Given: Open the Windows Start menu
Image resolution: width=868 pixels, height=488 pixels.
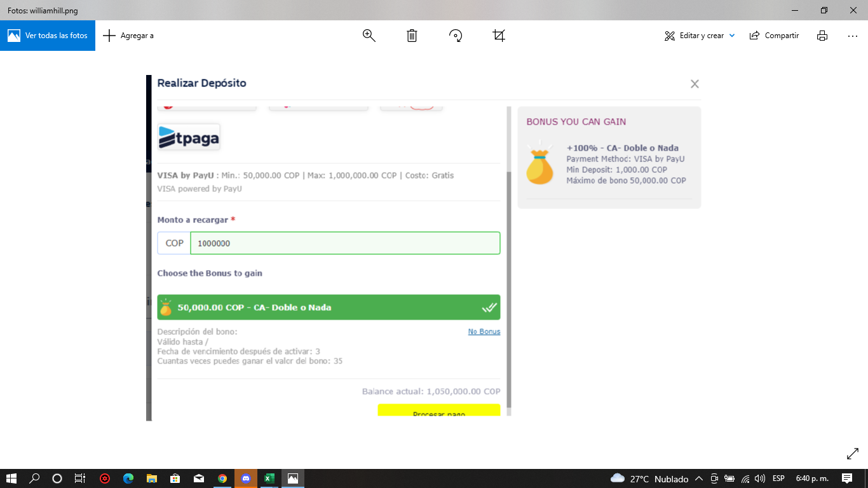Looking at the screenshot, I should [x=11, y=478].
